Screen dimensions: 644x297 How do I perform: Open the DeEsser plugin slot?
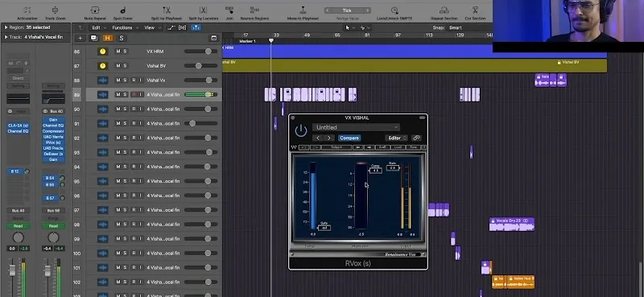tap(53, 154)
